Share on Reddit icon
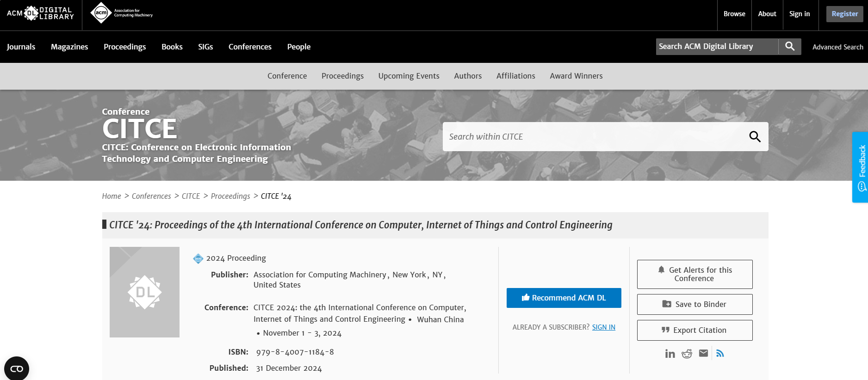The width and height of the screenshot is (868, 380). pos(687,354)
